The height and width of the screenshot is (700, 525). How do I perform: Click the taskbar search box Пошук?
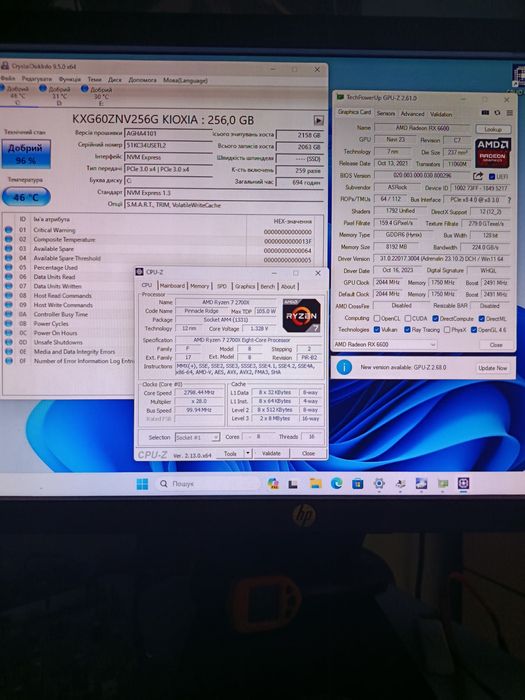pos(208,484)
